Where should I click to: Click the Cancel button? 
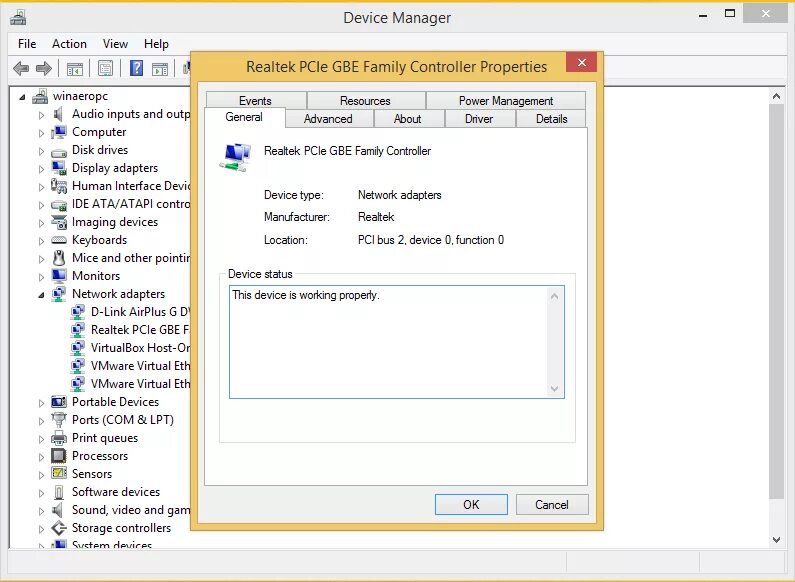coord(552,504)
